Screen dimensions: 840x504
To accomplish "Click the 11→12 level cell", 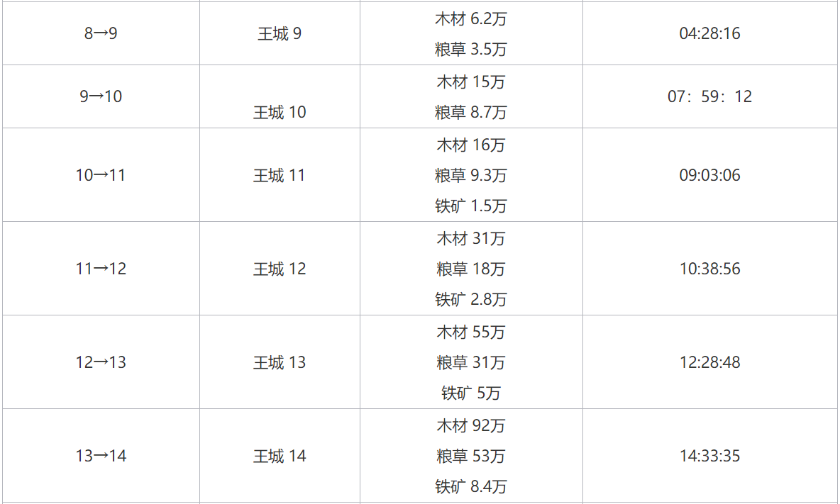I will 100,269.
